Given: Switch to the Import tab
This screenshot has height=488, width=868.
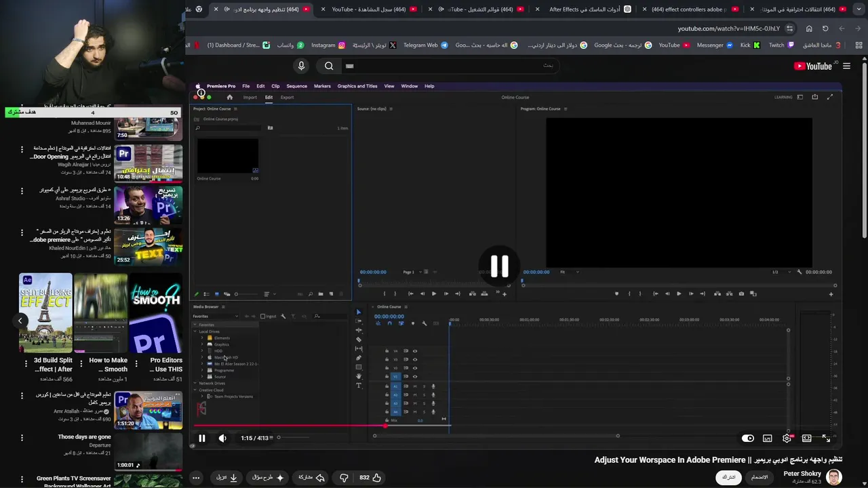Looking at the screenshot, I should tap(250, 97).
